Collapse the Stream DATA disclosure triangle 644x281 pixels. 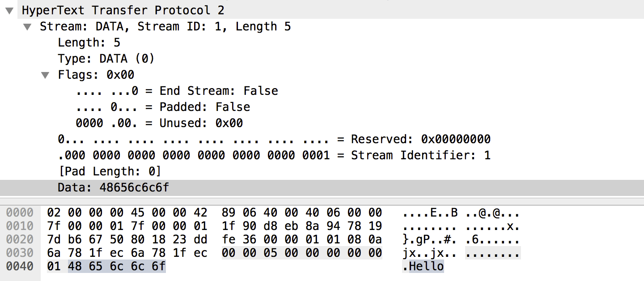click(x=28, y=27)
